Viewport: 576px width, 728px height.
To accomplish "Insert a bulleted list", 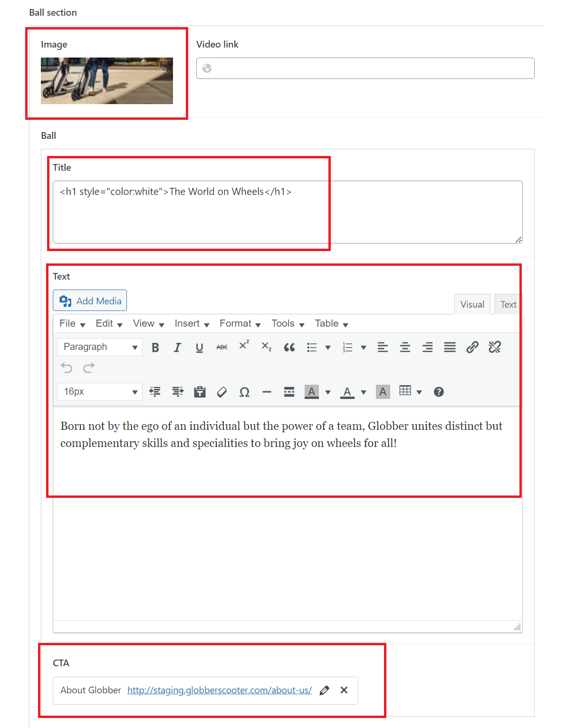I will tap(312, 348).
